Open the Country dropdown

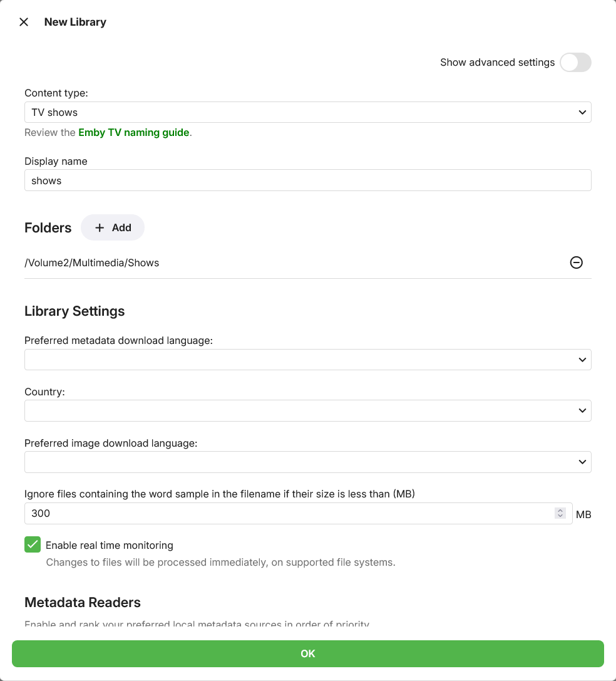[308, 410]
